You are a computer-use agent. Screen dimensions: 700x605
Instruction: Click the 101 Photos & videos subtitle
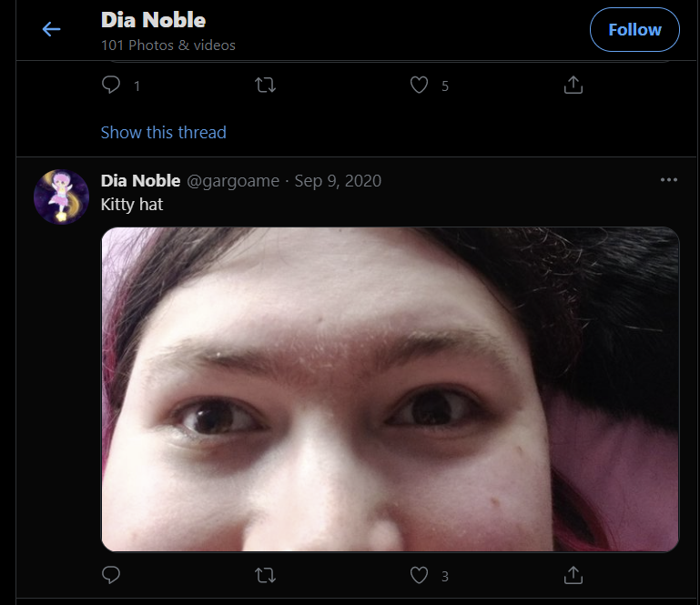tap(167, 45)
